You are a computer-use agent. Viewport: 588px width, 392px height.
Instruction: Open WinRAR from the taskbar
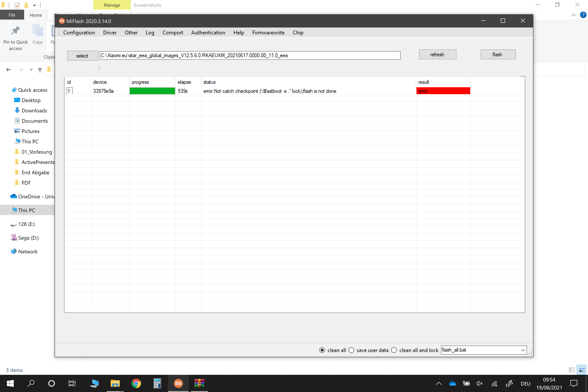click(x=199, y=383)
